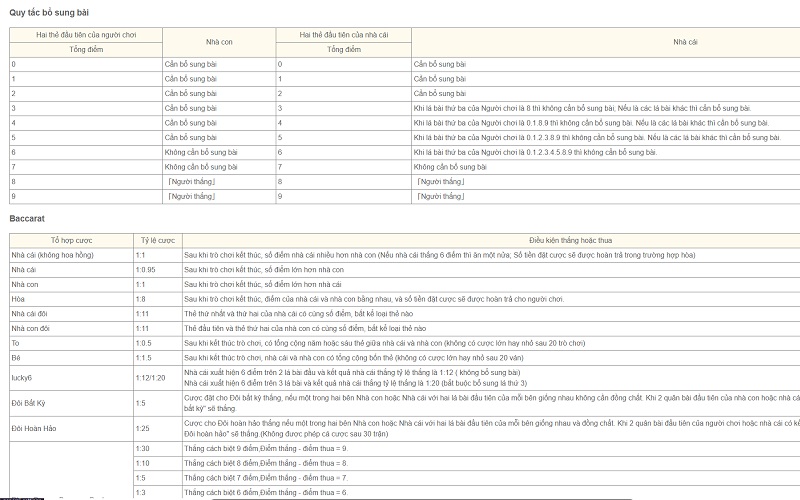Screen dimensions: 800x500
Task: Click the 'Quy tắc bổ sung bài' heading
Action: coord(49,11)
